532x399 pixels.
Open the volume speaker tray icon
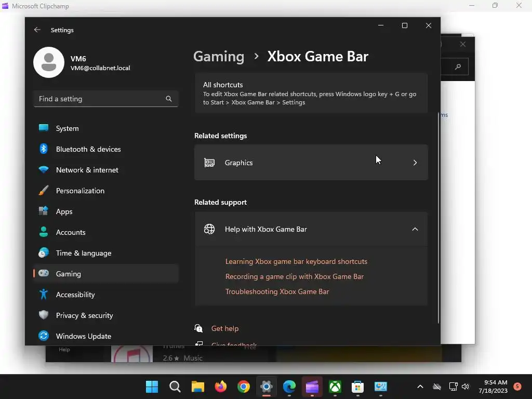(465, 387)
